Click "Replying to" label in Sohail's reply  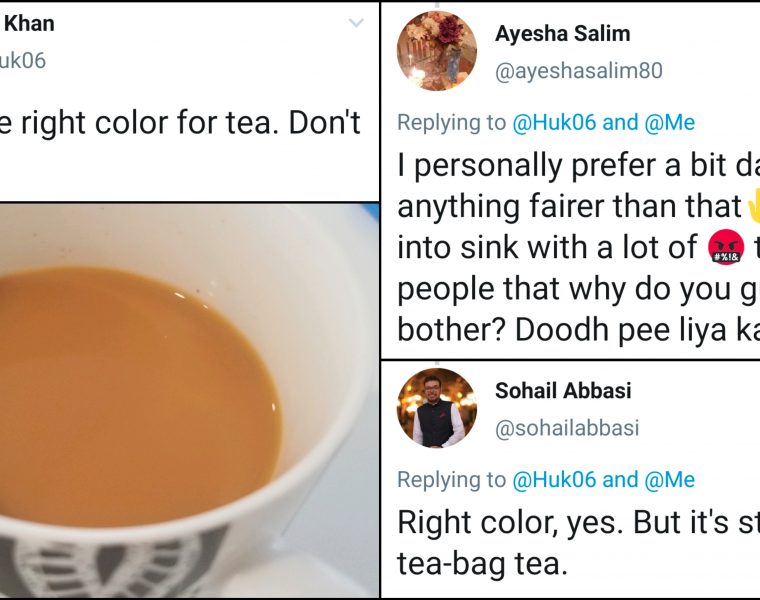pyautogui.click(x=451, y=479)
